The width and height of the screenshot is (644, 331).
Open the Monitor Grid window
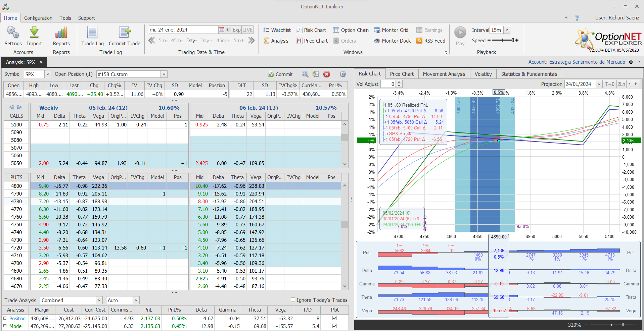391,30
